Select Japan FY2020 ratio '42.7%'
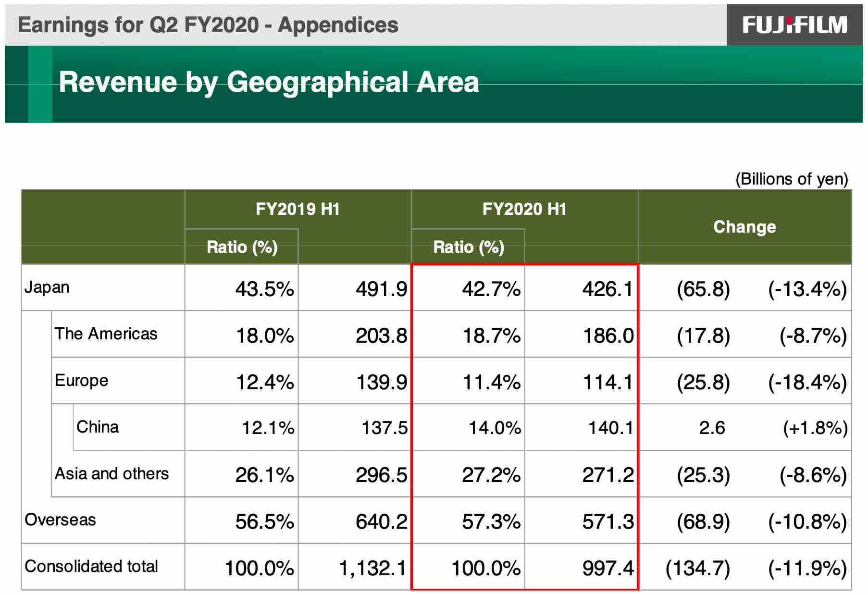 pos(491,289)
